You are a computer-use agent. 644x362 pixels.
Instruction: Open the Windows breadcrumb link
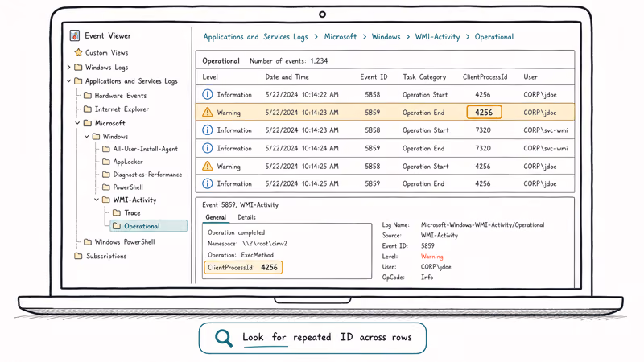(x=386, y=36)
